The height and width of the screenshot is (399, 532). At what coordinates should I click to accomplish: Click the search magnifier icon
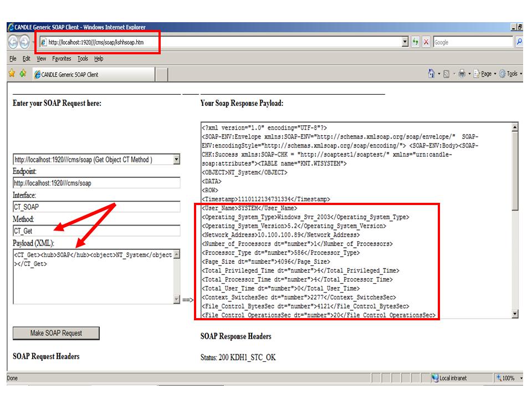(519, 42)
